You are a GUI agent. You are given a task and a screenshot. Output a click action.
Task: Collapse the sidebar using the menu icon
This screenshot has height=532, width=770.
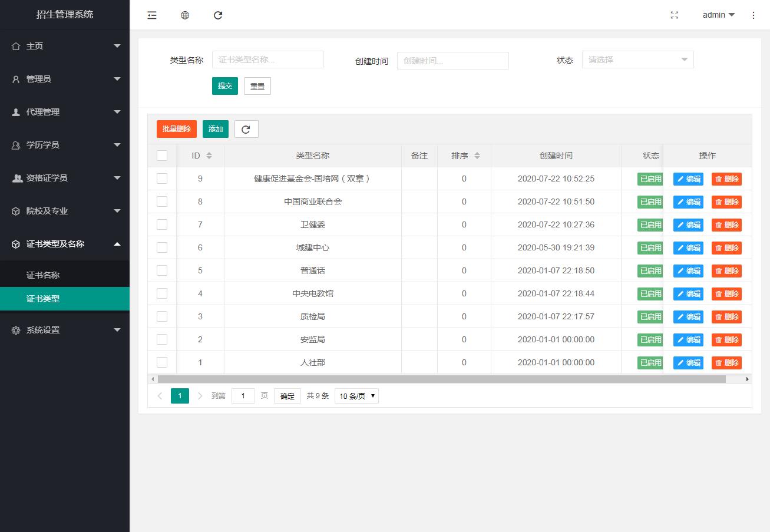(x=151, y=15)
